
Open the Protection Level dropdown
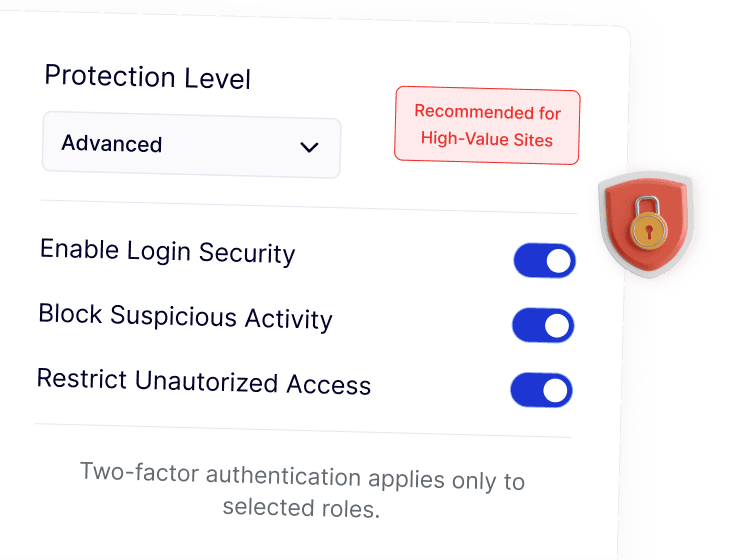(191, 147)
